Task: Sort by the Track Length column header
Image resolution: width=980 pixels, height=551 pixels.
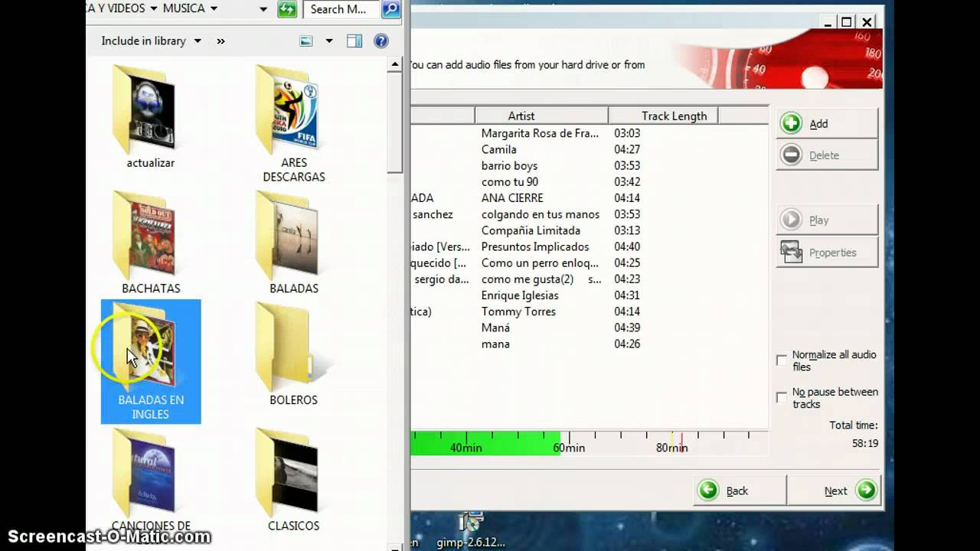Action: pyautogui.click(x=663, y=116)
